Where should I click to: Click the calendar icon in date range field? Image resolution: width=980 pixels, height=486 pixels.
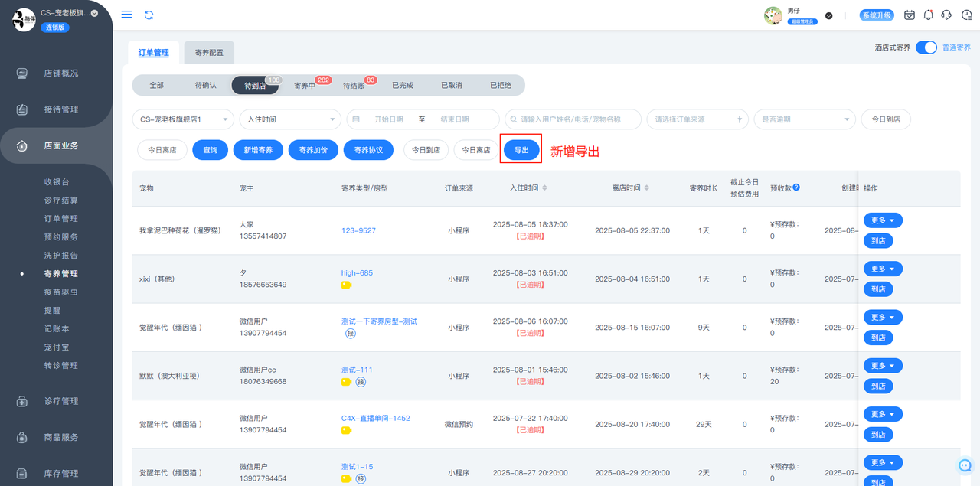tap(354, 119)
